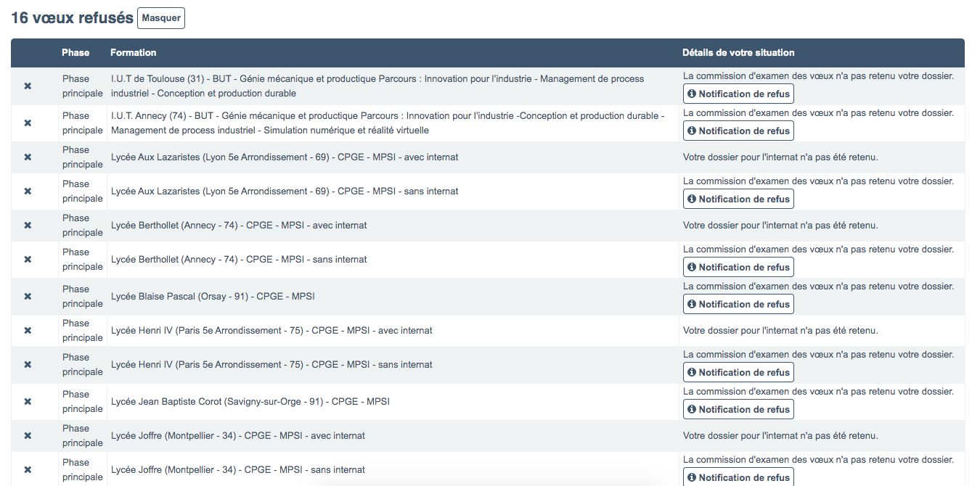Click the Phase column header
980x486 pixels.
coord(75,53)
